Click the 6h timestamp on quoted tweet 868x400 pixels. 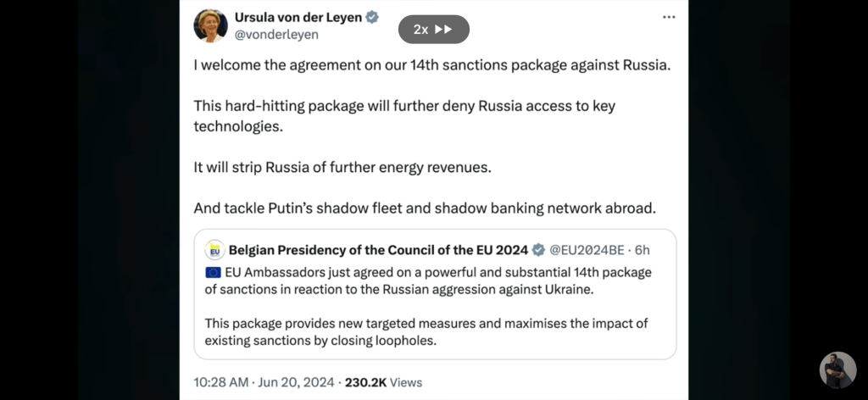coord(643,250)
